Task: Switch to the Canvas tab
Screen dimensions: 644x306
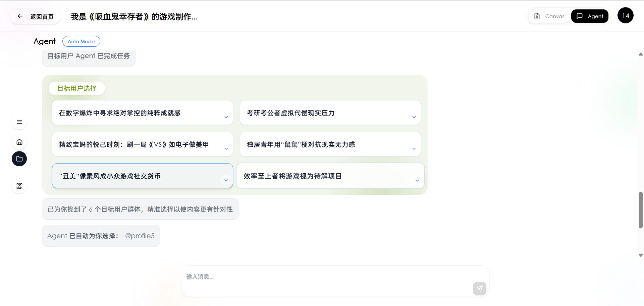Action: tap(549, 16)
